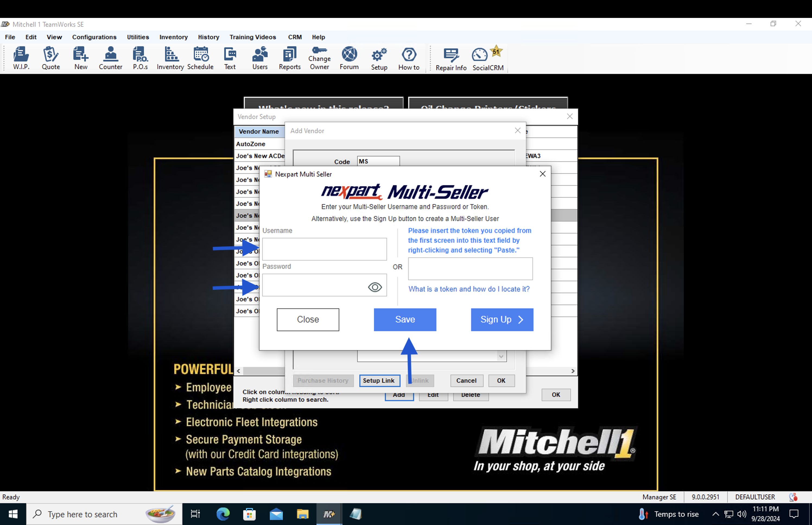Image resolution: width=812 pixels, height=525 pixels.
Task: Launch Microsoft Edge from taskbar
Action: click(223, 514)
